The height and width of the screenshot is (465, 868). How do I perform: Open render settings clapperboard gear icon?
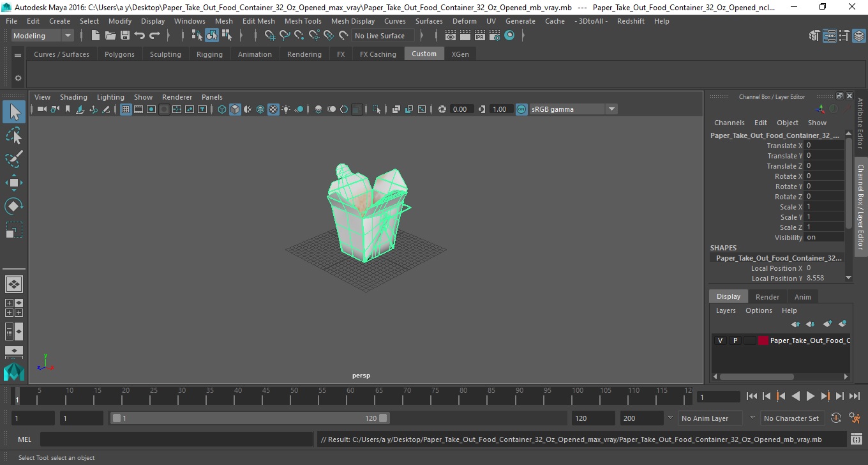tap(495, 36)
